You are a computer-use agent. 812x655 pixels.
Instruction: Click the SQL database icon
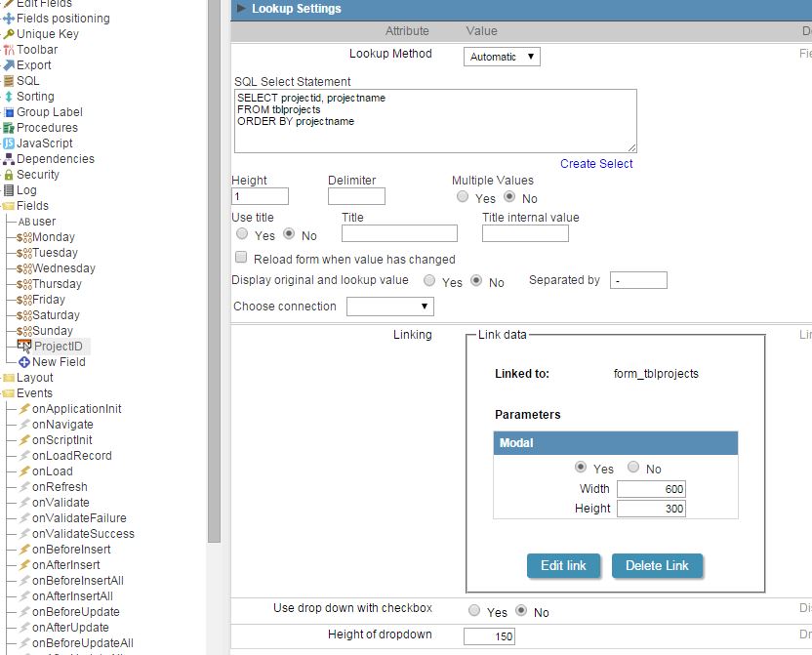pyautogui.click(x=8, y=81)
